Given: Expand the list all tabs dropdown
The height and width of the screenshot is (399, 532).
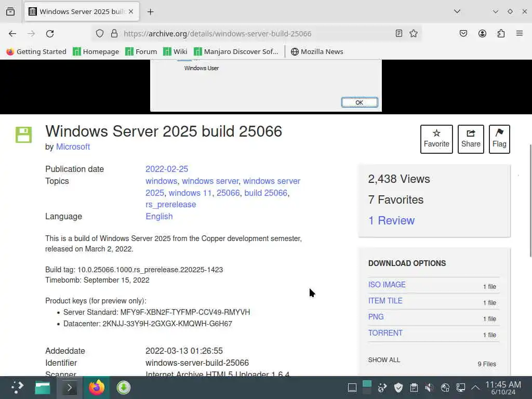Looking at the screenshot, I should coord(457,11).
